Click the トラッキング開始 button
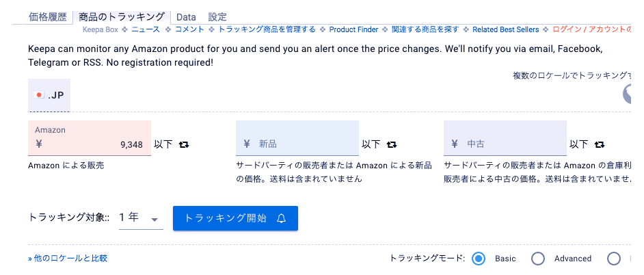The image size is (644, 275). (235, 218)
